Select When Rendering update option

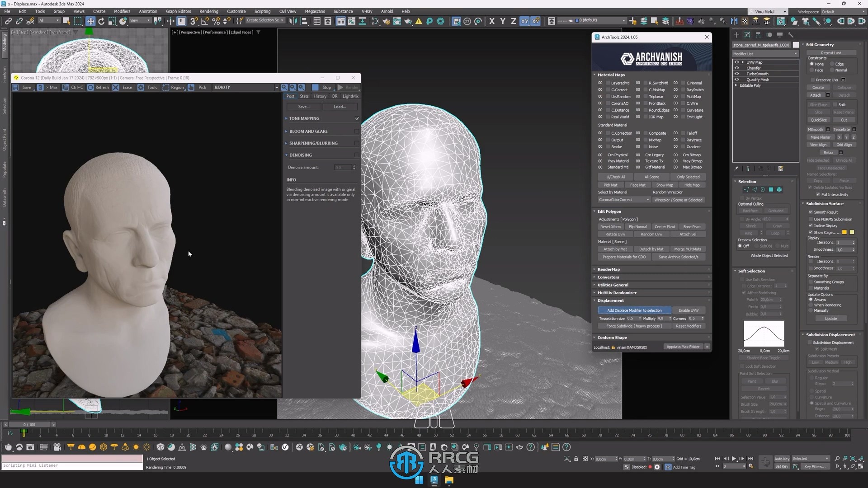point(811,305)
